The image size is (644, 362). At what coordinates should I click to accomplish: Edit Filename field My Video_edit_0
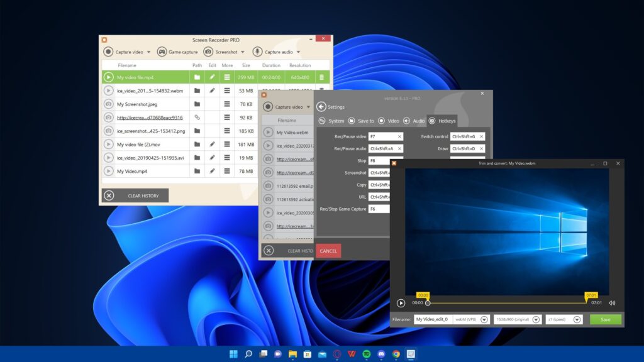click(433, 319)
